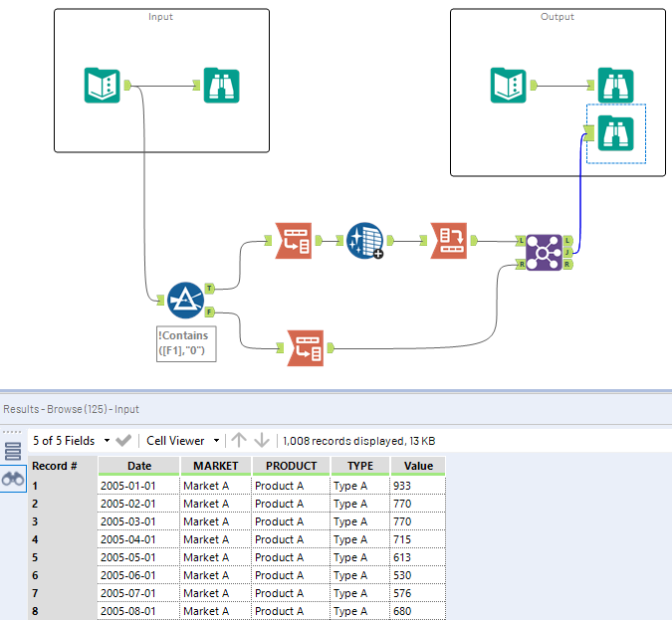Image resolution: width=672 pixels, height=620 pixels.
Task: Select the Value cell showing 715
Action: [x=418, y=539]
